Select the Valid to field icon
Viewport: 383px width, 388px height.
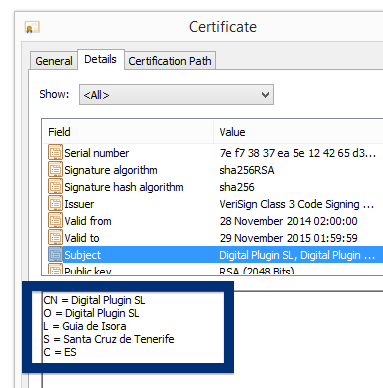coord(55,238)
